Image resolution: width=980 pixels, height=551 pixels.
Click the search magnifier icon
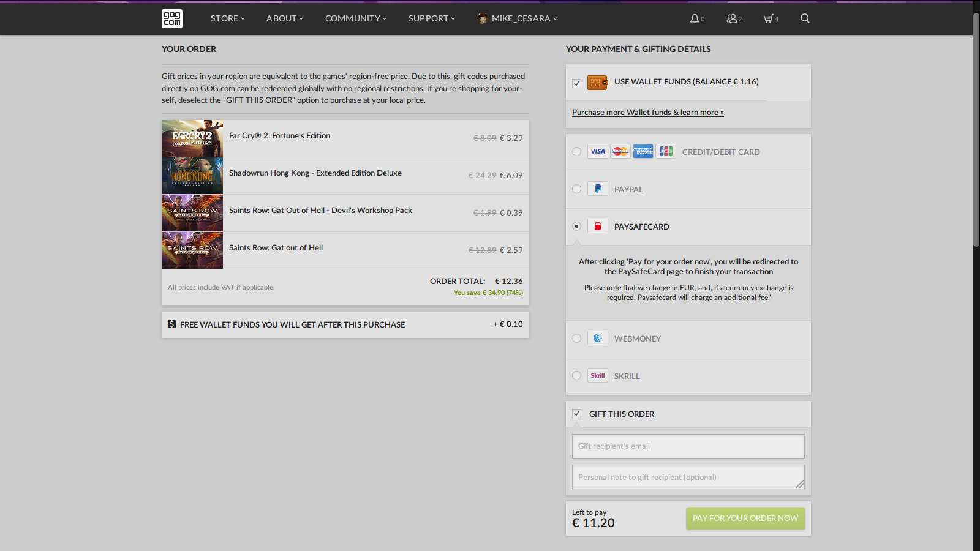tap(805, 18)
